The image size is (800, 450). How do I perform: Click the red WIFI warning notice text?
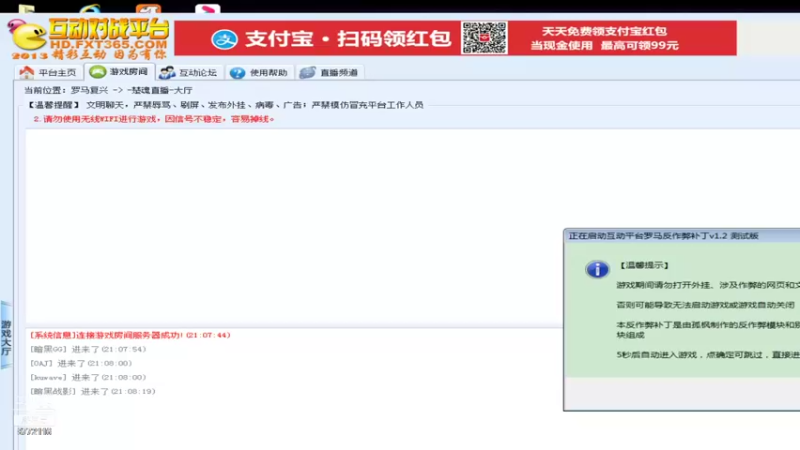pyautogui.click(x=154, y=119)
